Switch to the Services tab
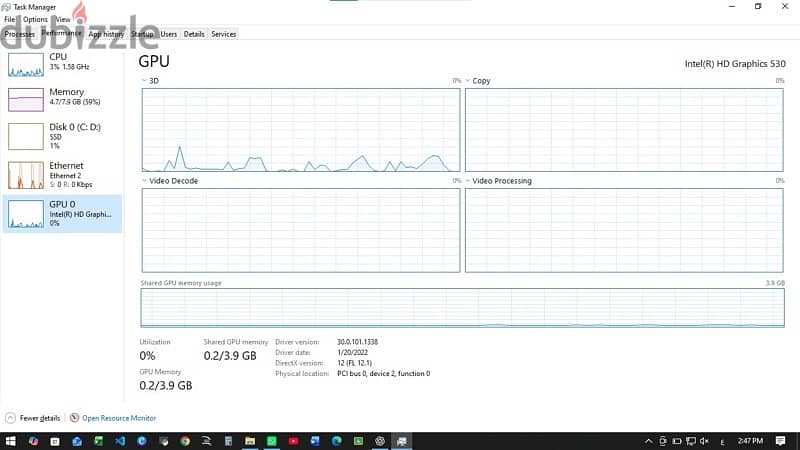 [x=223, y=34]
